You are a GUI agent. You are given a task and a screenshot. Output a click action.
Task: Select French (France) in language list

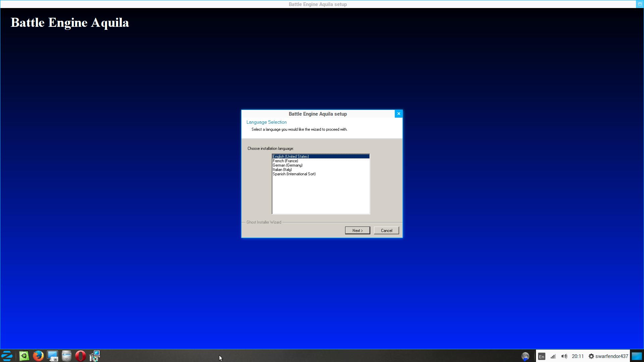pos(285,161)
